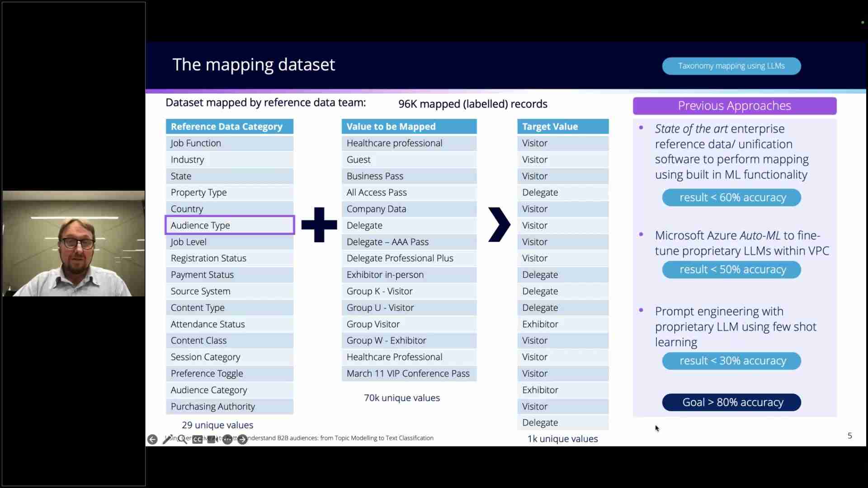Open the slide zoom magnifier
This screenshot has width=868, height=488.
(x=182, y=439)
